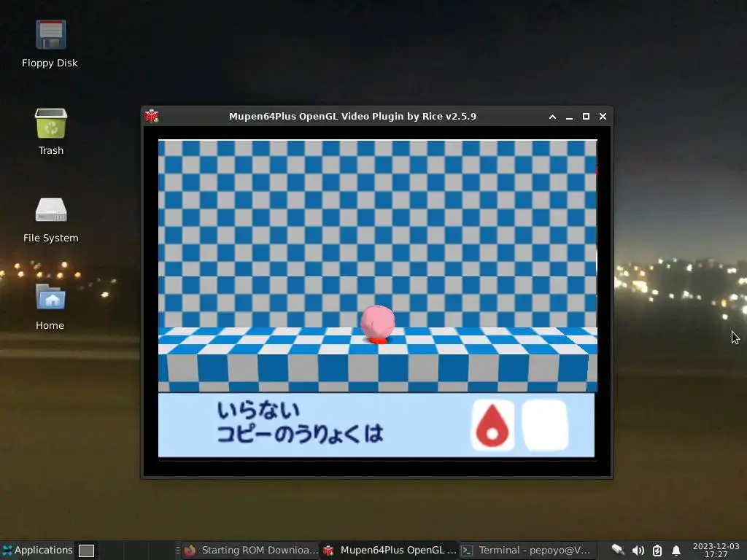The width and height of the screenshot is (747, 560).
Task: Switch to Starting ROM Download Firefox window
Action: pyautogui.click(x=251, y=551)
